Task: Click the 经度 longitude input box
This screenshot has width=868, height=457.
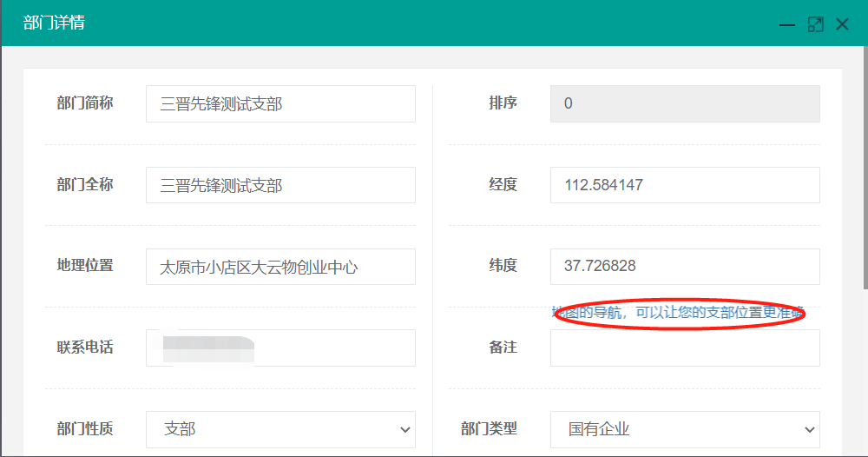Action: [x=685, y=185]
